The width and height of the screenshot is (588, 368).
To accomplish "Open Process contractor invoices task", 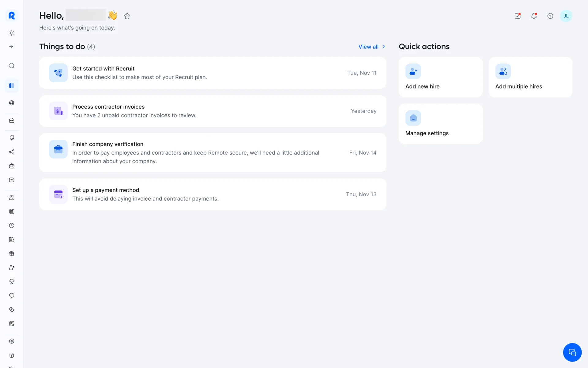I will [213, 111].
